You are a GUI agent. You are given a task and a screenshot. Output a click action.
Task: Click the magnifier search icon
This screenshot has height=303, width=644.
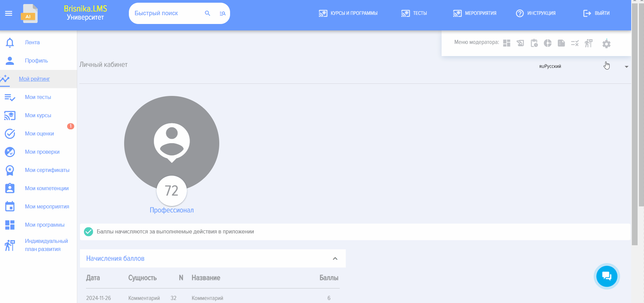point(207,14)
